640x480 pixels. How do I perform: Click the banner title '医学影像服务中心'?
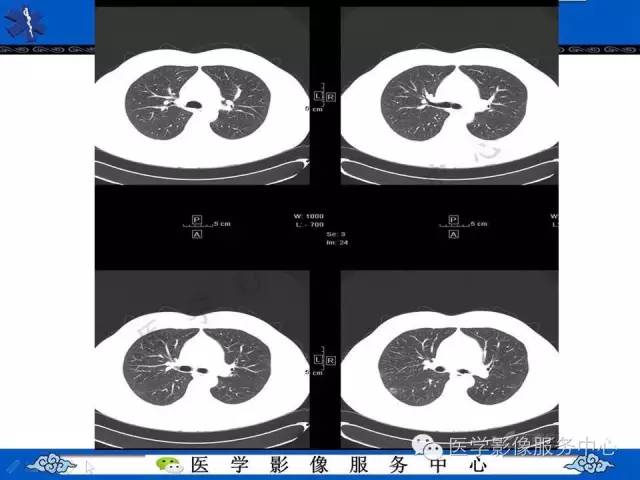click(339, 464)
